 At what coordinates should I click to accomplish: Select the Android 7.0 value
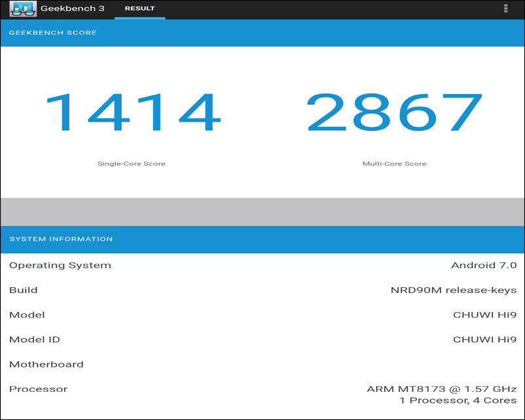pyautogui.click(x=484, y=266)
